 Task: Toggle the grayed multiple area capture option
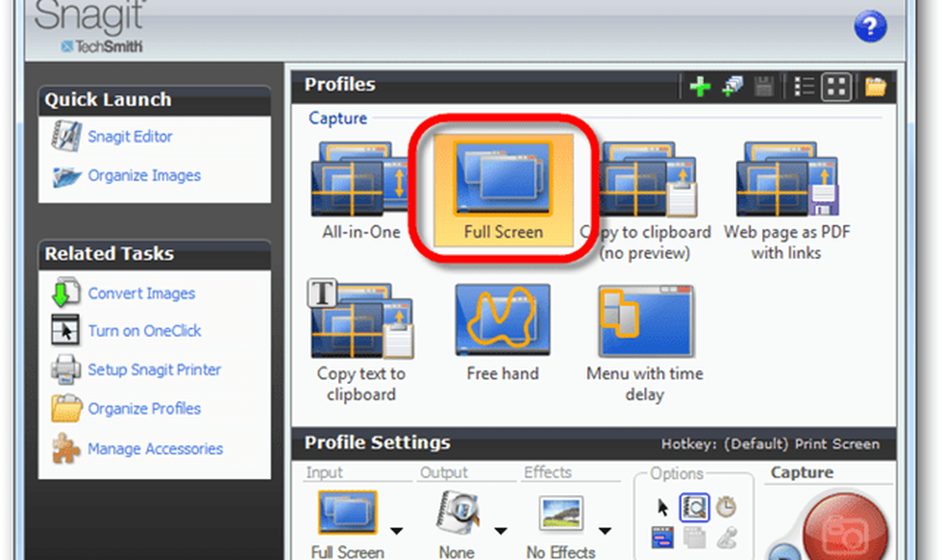(x=694, y=537)
